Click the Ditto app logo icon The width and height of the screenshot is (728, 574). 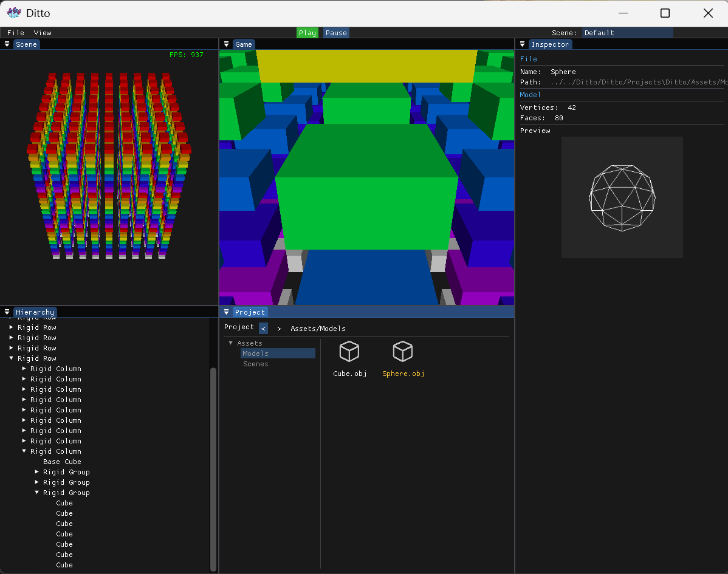coord(14,13)
